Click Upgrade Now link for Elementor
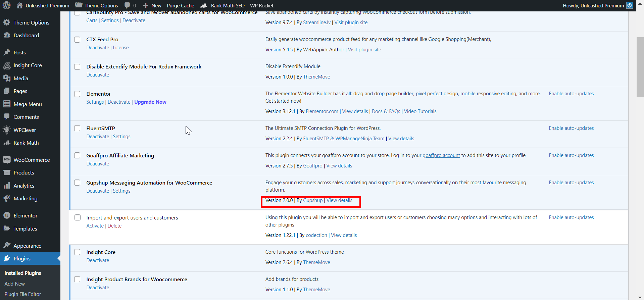This screenshot has width=644, height=300. tap(150, 102)
